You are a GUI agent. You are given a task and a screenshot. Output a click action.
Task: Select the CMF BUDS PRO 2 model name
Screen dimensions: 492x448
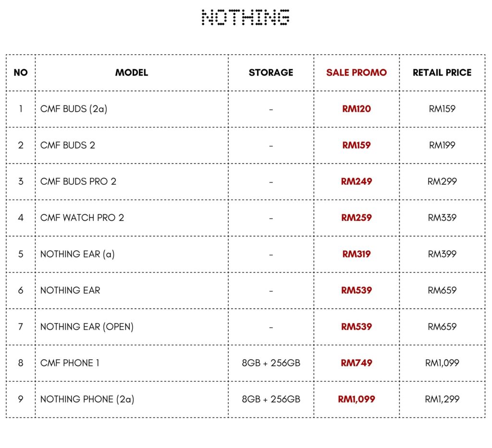[x=78, y=182]
